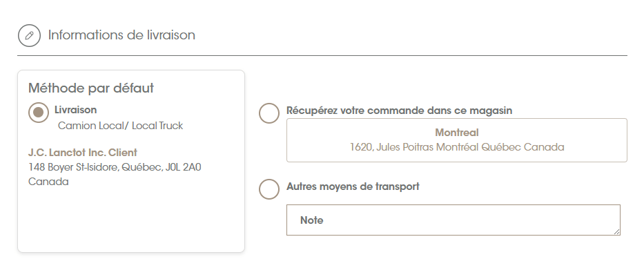Image resolution: width=644 pixels, height=268 pixels.
Task: Click the 1620, Jules Poitras store address
Action: pos(457,147)
